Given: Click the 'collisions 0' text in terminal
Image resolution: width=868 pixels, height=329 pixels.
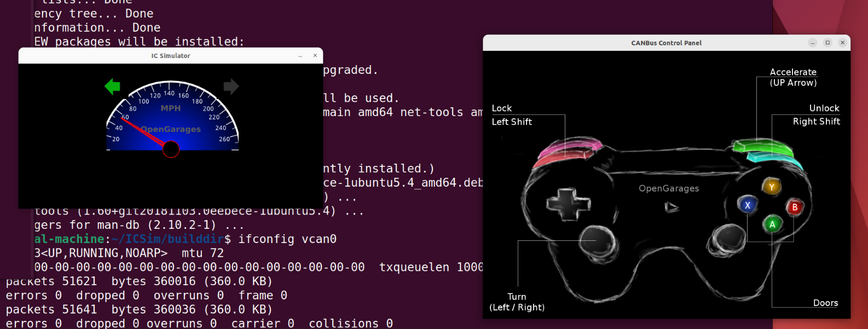Looking at the screenshot, I should [x=351, y=324].
